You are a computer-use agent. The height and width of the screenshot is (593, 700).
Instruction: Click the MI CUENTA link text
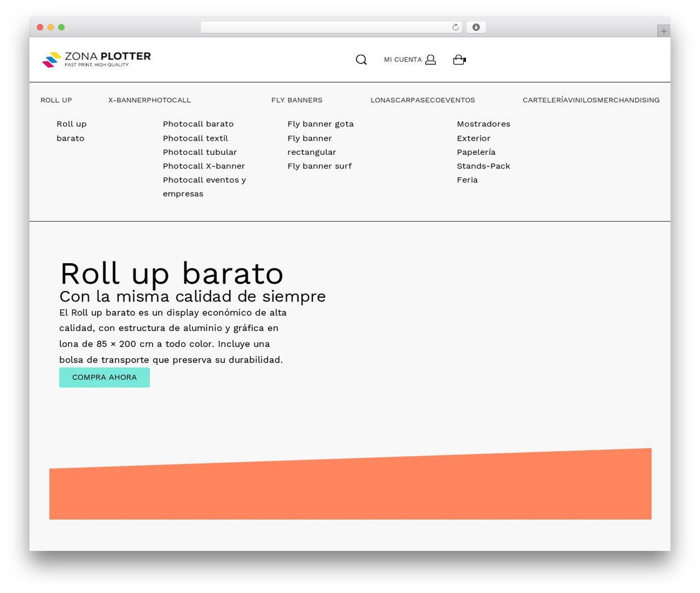402,60
